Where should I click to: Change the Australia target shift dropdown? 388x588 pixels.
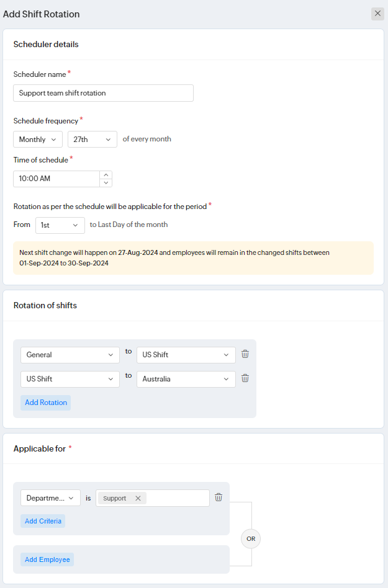186,378
